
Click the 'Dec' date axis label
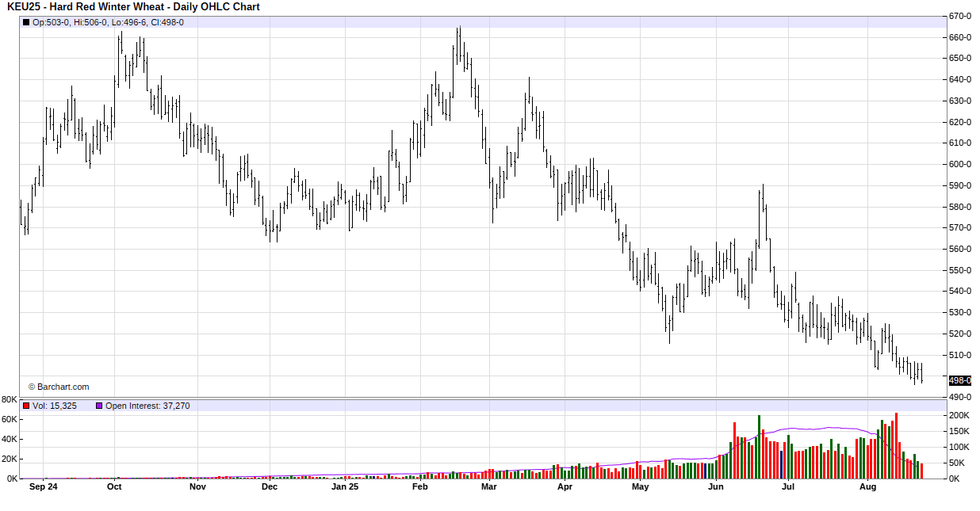pyautogui.click(x=270, y=487)
